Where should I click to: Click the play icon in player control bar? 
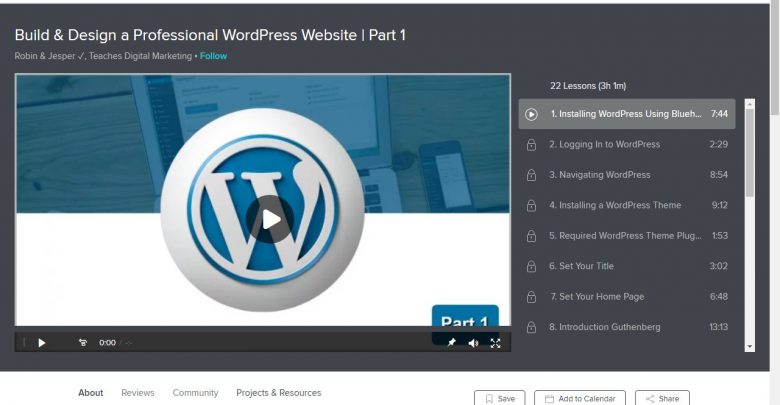pyautogui.click(x=42, y=343)
